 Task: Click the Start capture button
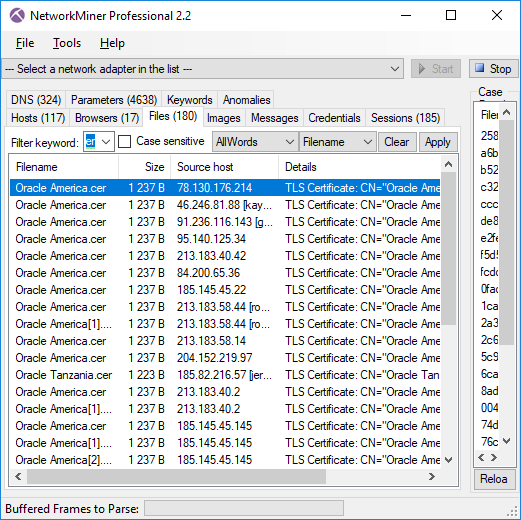tap(436, 69)
